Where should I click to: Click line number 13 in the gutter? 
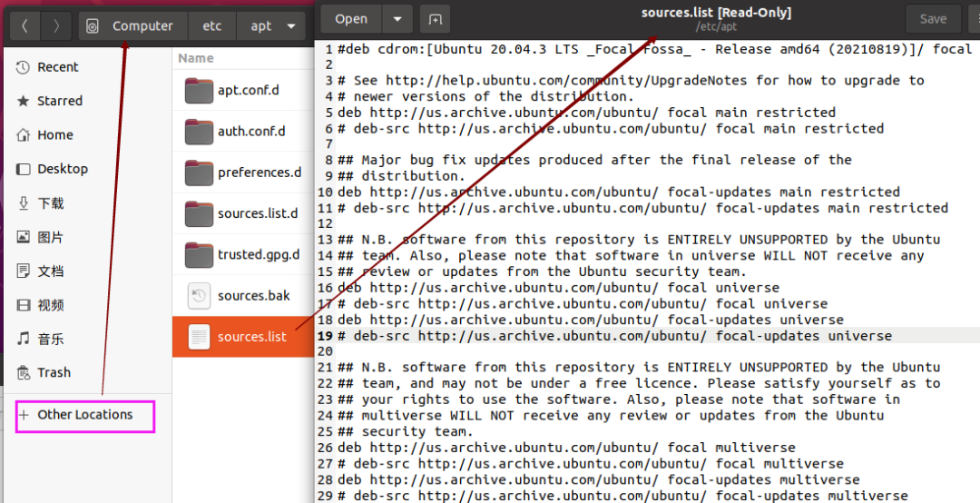[x=326, y=240]
